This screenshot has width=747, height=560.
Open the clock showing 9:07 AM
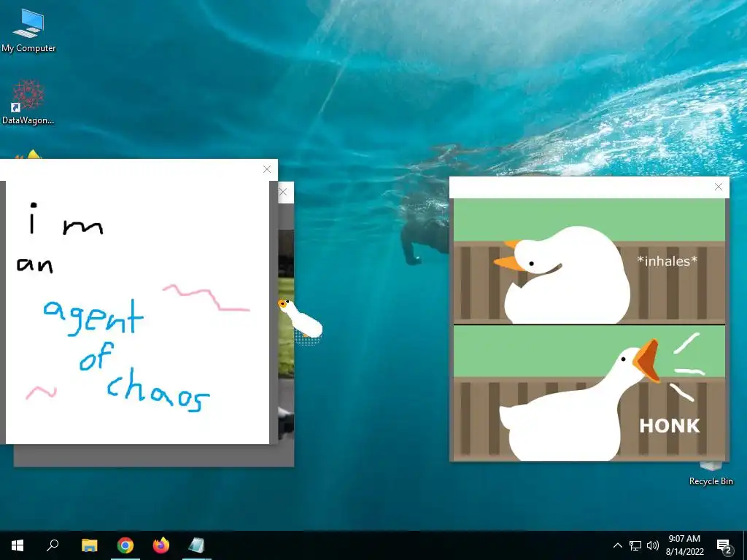684,539
